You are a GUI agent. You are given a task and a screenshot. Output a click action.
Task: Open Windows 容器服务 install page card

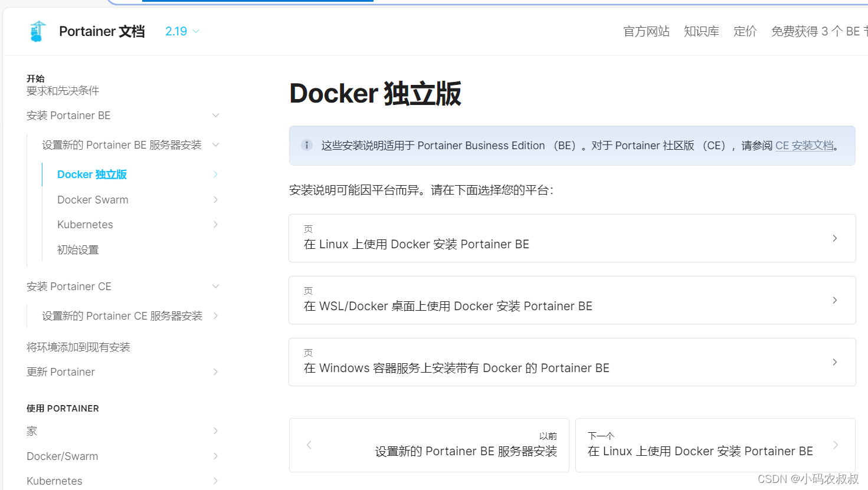tap(572, 362)
